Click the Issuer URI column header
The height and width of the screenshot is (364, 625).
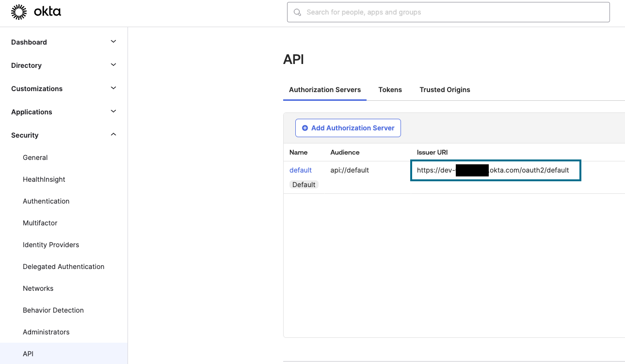tap(433, 152)
